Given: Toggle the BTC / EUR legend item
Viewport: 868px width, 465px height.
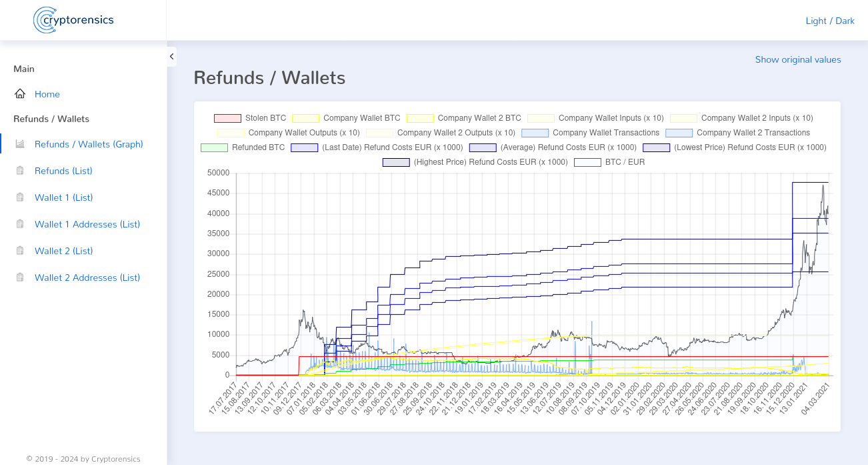Looking at the screenshot, I should [x=610, y=162].
